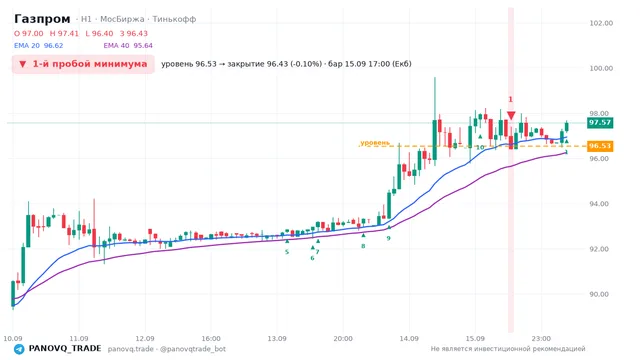The image size is (640, 360).
Task: Click the 23:00 time label on the axis
Action: 541,338
